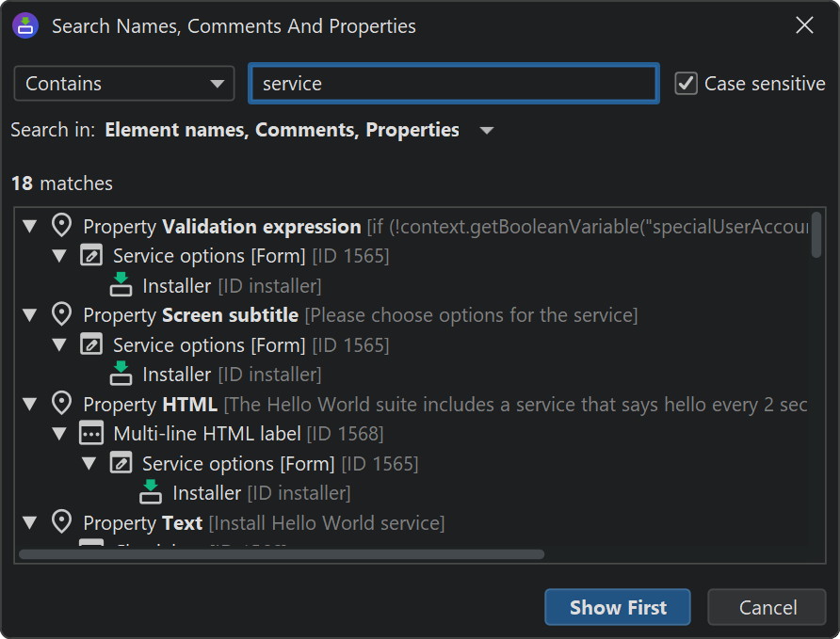The image size is (840, 639).
Task: Toggle the Case sensitive checkbox
Action: point(686,84)
